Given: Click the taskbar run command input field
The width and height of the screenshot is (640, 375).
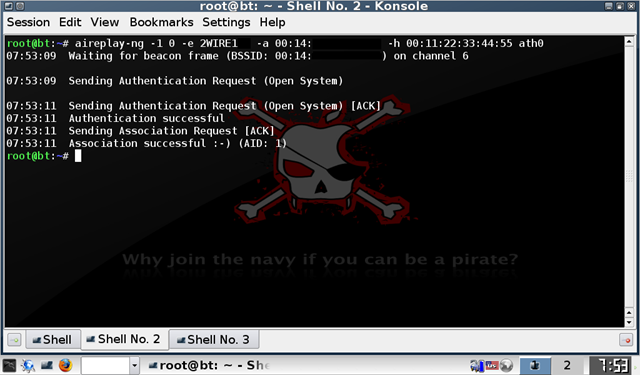Looking at the screenshot, I should (105, 366).
